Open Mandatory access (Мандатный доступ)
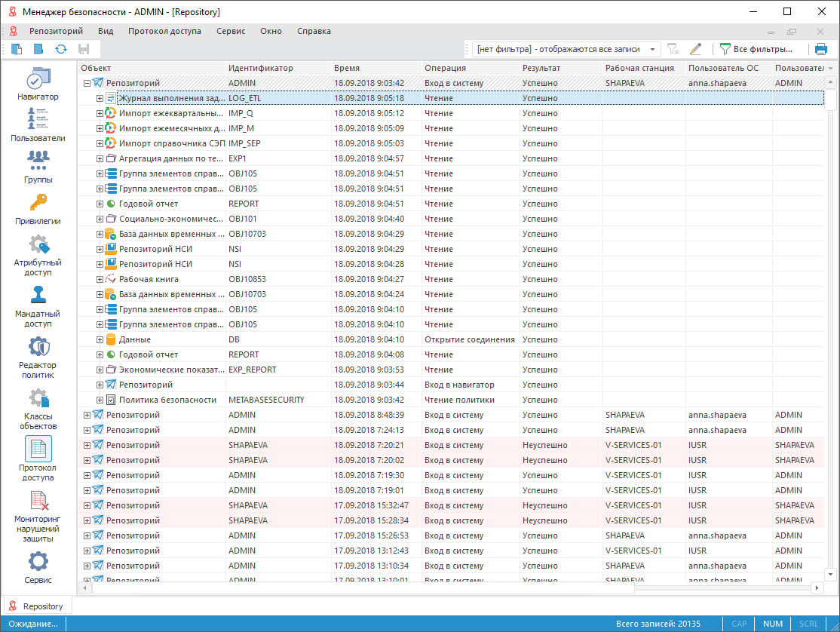This screenshot has height=632, width=840. pos(38,306)
